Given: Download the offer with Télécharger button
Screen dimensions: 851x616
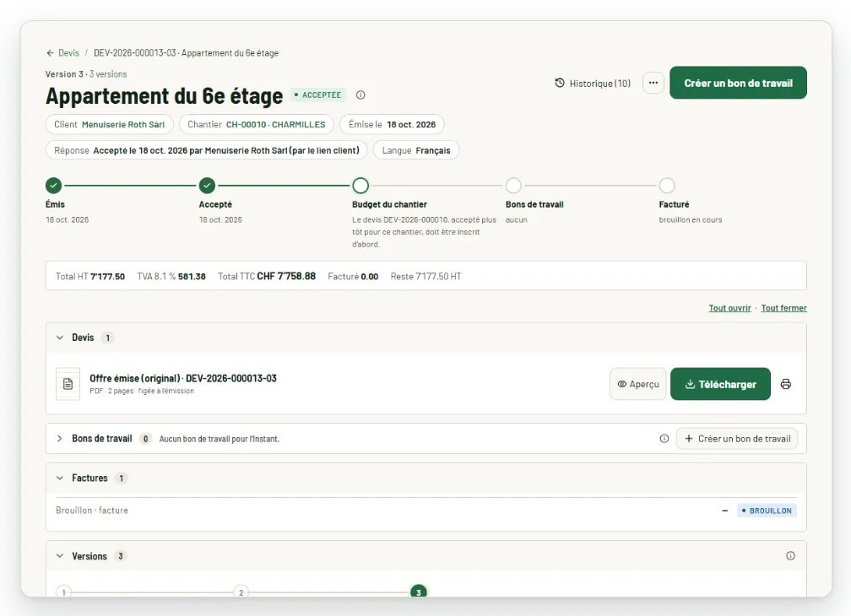Looking at the screenshot, I should pos(720,384).
